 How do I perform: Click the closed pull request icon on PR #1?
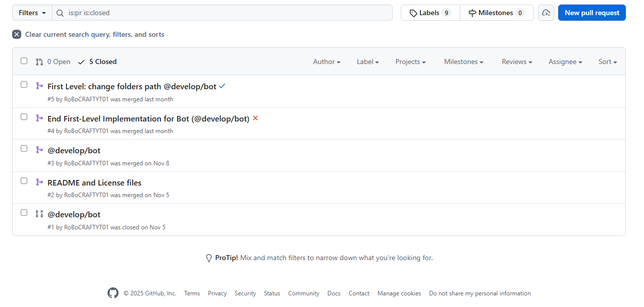coord(39,214)
